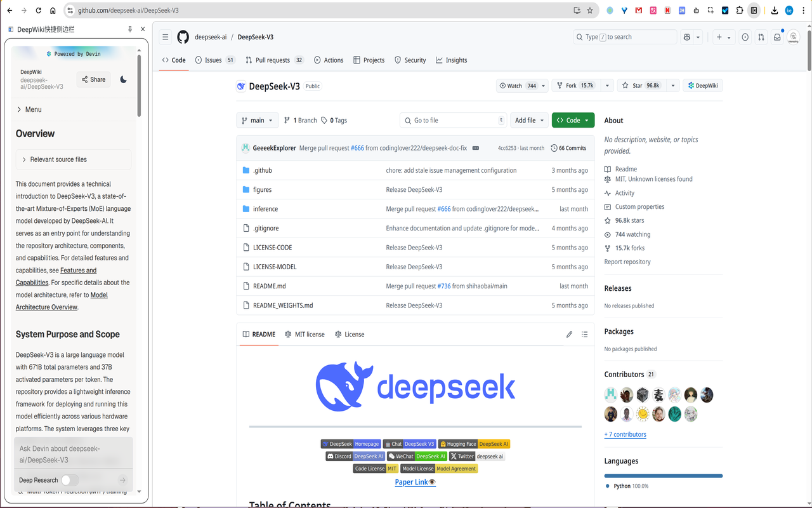Click the Gmail extension icon in toolbar
The width and height of the screenshot is (812, 508).
[x=638, y=10]
